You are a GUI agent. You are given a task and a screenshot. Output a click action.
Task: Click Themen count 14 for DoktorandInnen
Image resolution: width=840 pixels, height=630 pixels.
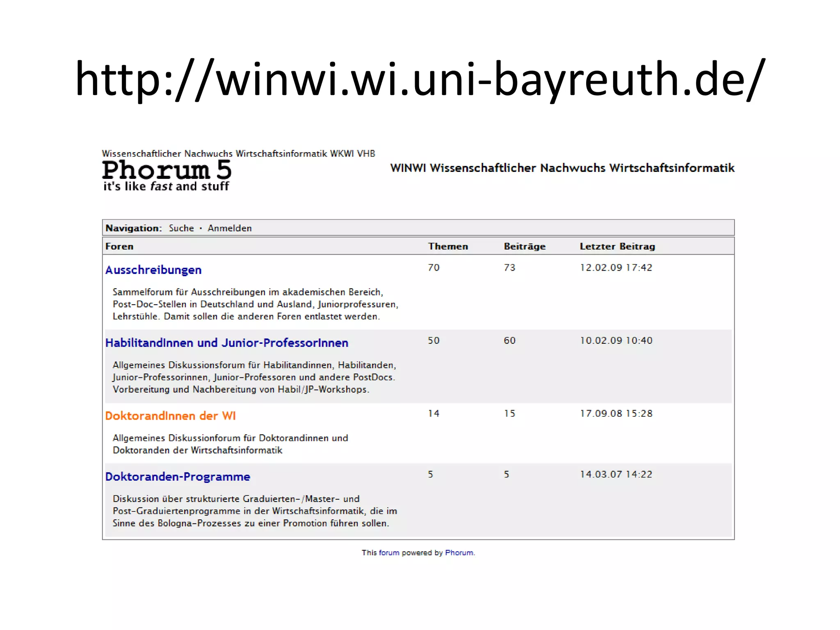point(434,413)
